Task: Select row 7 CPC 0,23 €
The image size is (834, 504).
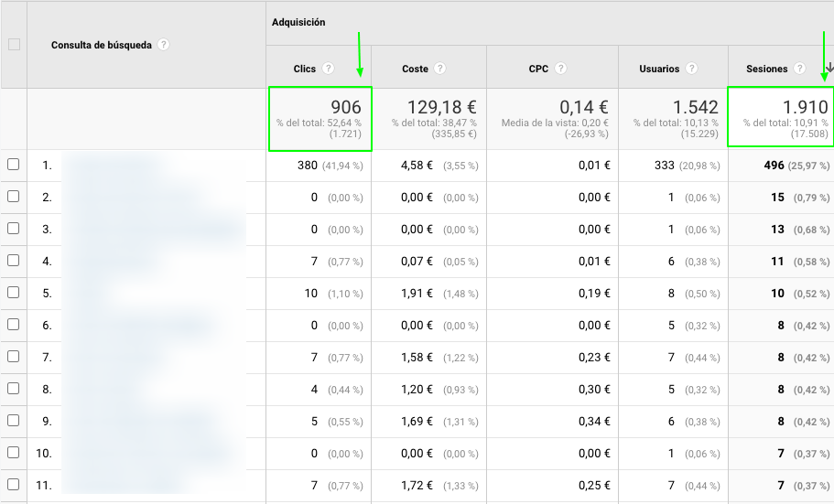Action: click(594, 358)
